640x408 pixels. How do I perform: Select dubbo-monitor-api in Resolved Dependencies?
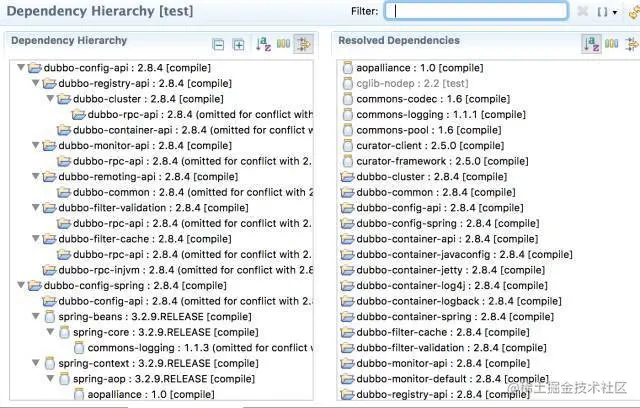tap(435, 363)
